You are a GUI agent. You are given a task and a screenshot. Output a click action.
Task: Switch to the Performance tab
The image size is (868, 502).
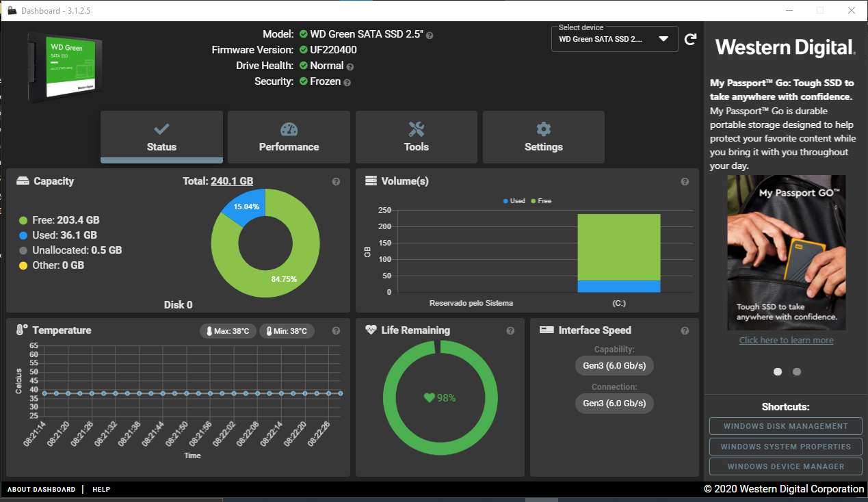click(x=289, y=137)
